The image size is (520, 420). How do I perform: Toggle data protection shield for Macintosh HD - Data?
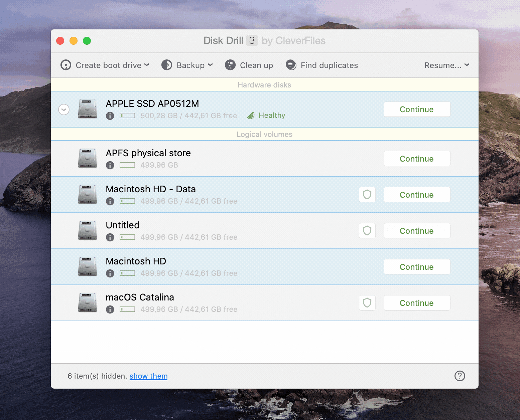pyautogui.click(x=367, y=195)
